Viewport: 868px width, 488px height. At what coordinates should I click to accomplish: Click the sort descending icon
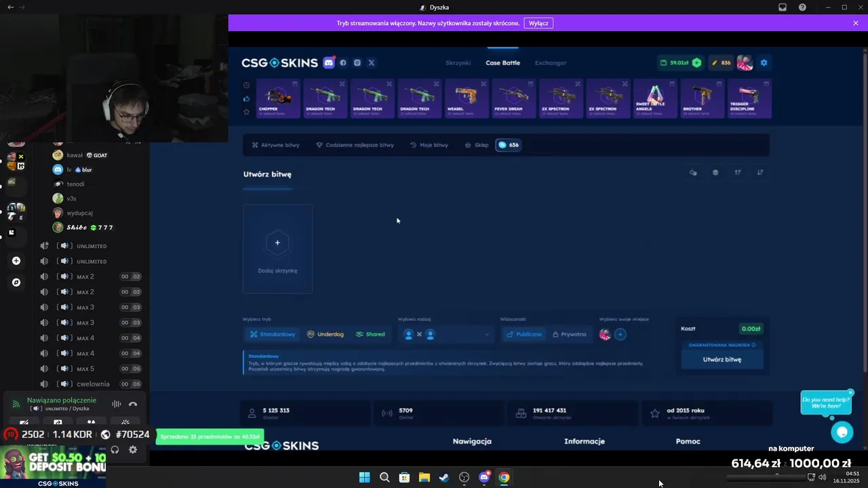coord(760,172)
